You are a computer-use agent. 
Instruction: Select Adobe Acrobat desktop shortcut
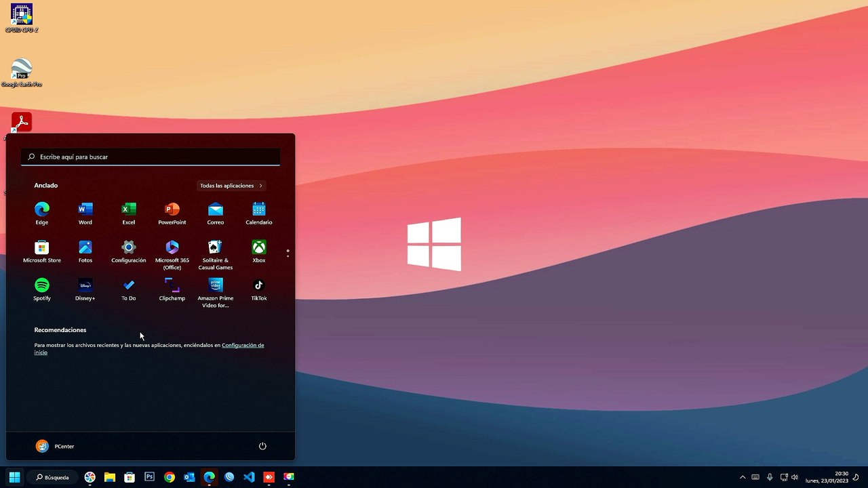(x=22, y=123)
